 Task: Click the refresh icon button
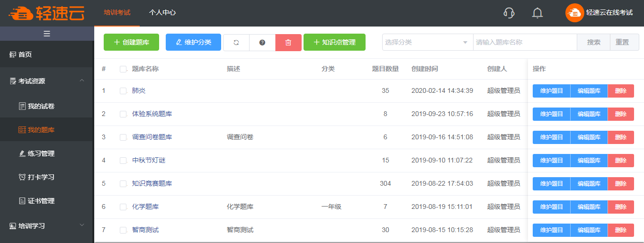coord(236,42)
